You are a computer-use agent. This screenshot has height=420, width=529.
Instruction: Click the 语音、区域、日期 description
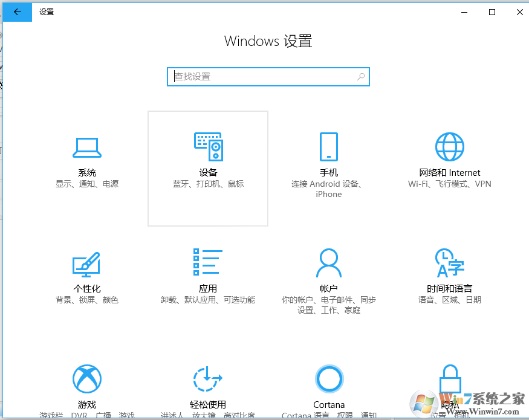click(449, 300)
